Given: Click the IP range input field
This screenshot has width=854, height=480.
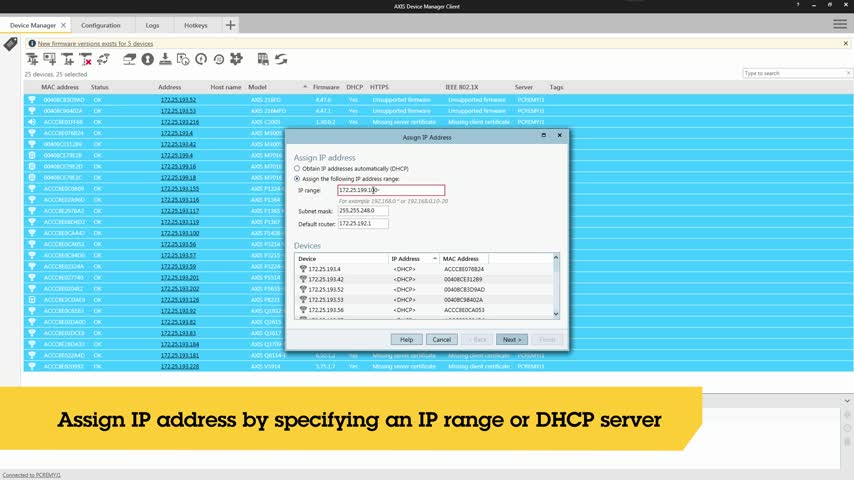Looking at the screenshot, I should [x=391, y=190].
